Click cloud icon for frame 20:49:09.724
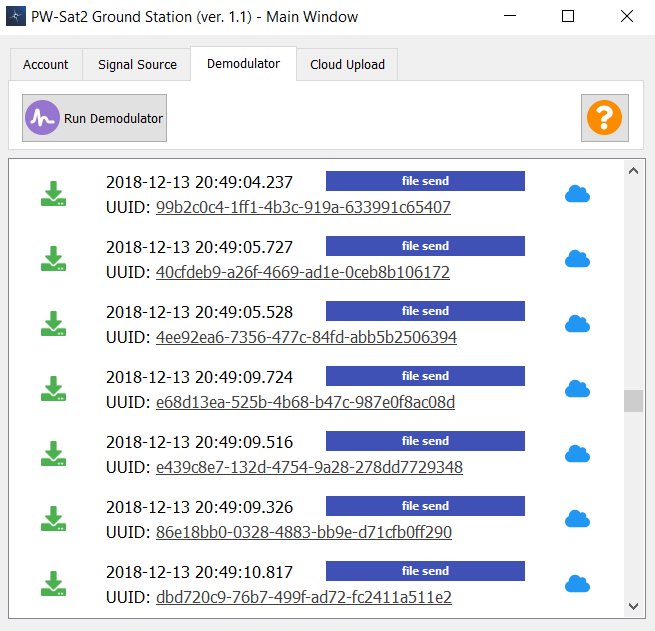655x631 pixels. click(577, 388)
